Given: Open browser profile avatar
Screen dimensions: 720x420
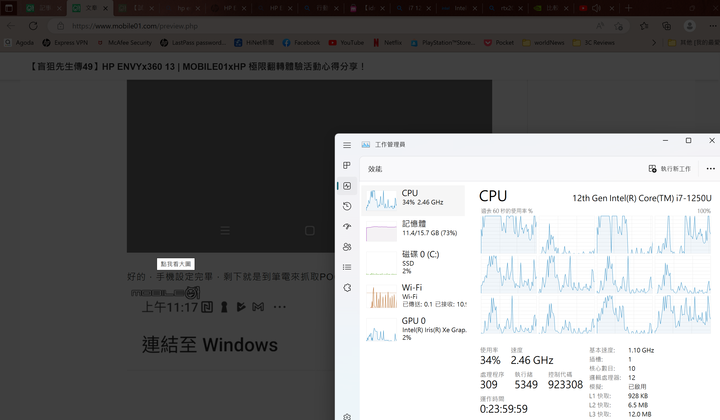Looking at the screenshot, I should pyautogui.click(x=689, y=26).
